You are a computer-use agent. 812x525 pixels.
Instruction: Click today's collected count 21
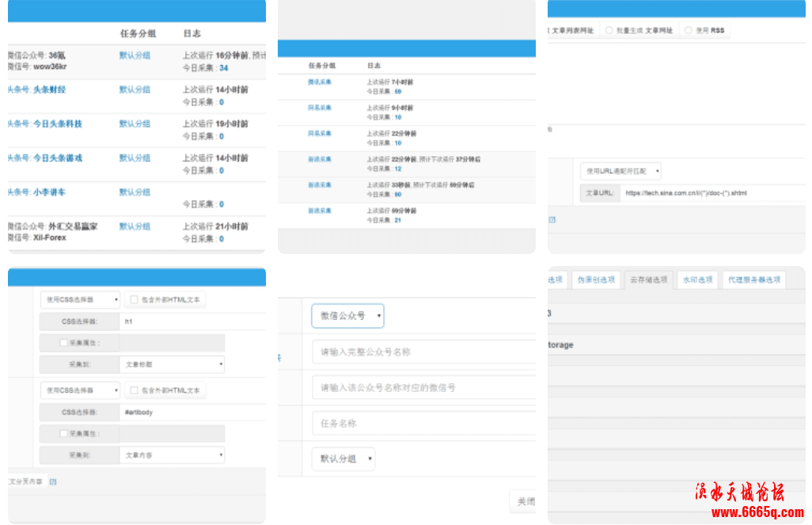point(398,220)
